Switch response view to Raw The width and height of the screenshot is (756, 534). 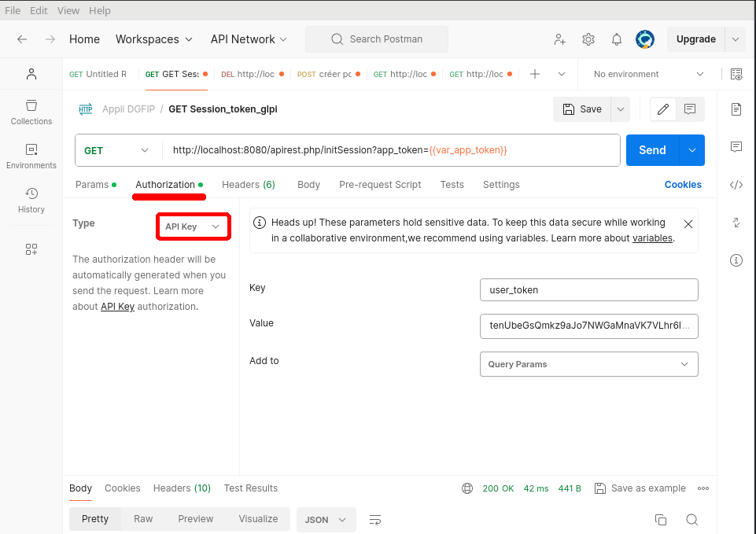pyautogui.click(x=143, y=519)
